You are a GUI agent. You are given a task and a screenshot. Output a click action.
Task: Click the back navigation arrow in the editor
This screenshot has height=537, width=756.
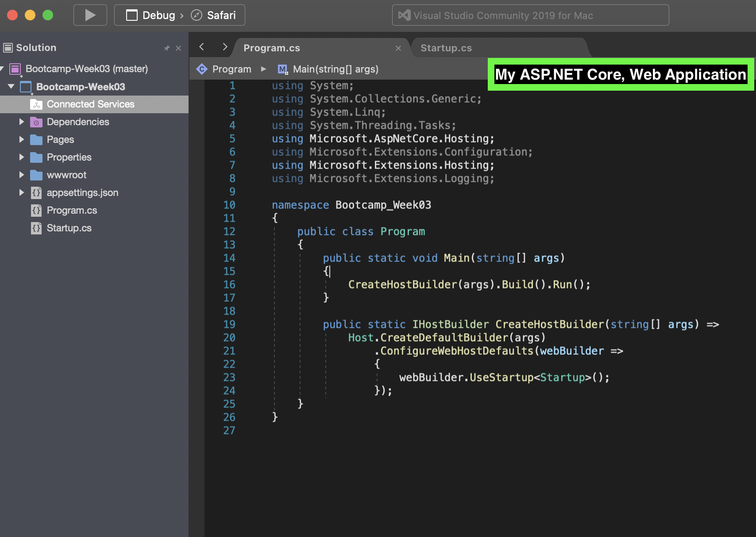coord(202,46)
